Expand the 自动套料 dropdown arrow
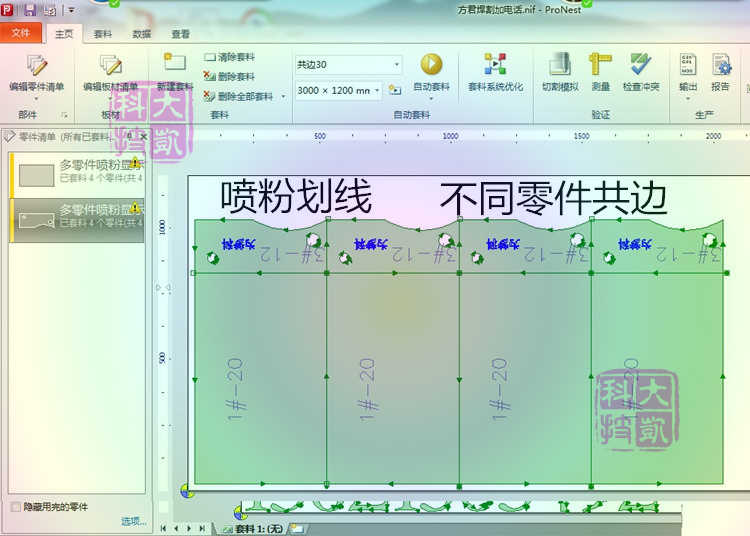Image resolution: width=750 pixels, height=536 pixels. pos(431,98)
